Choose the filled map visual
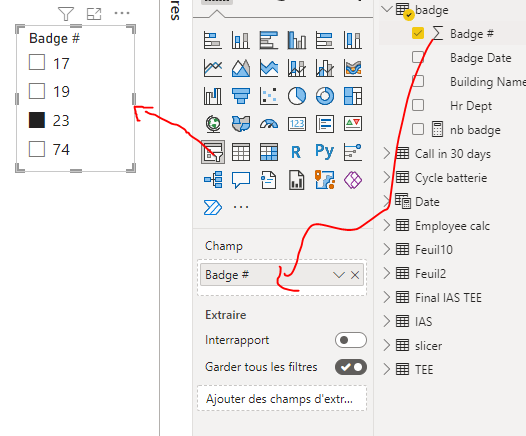This screenshot has width=526, height=436. click(241, 124)
